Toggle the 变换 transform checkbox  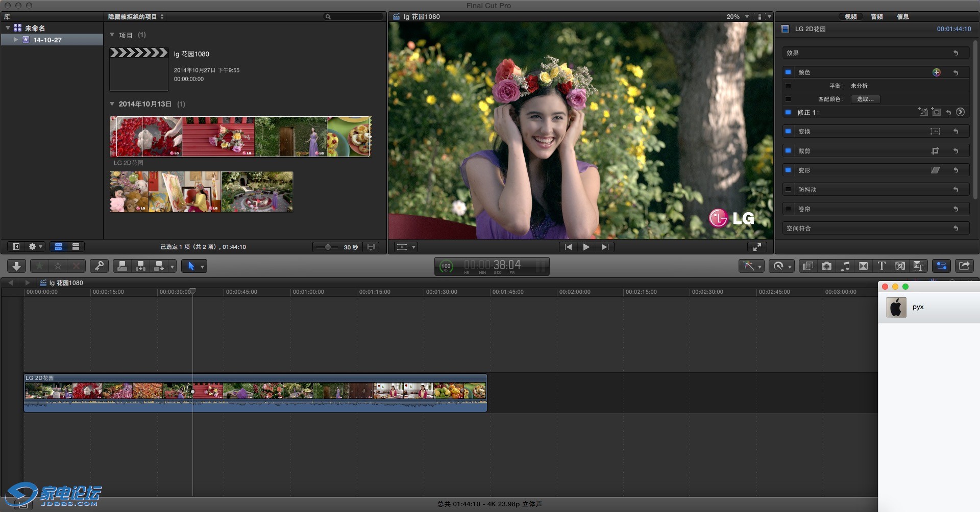pyautogui.click(x=788, y=132)
